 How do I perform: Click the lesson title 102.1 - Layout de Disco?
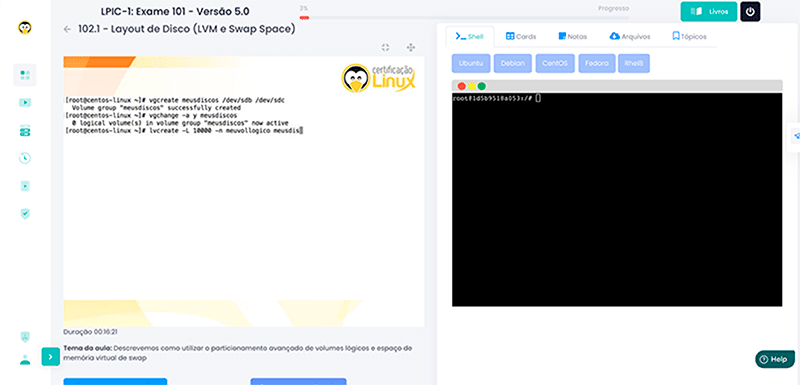coord(187,29)
